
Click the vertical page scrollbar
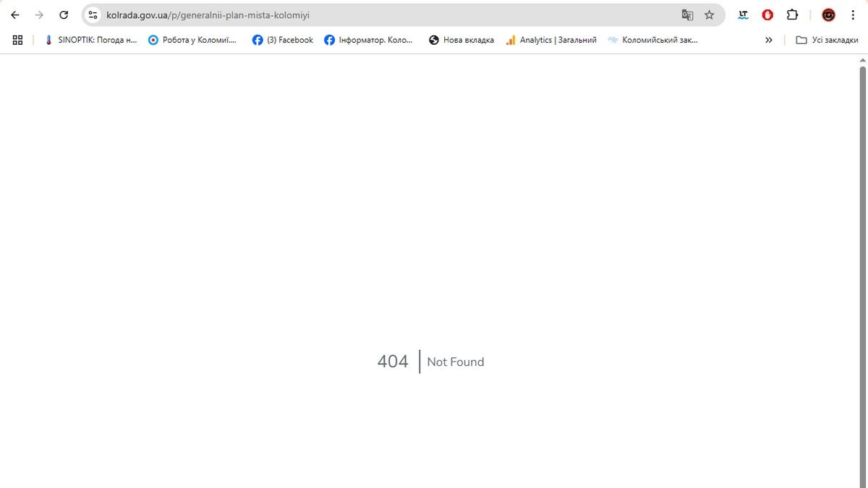tap(862, 275)
